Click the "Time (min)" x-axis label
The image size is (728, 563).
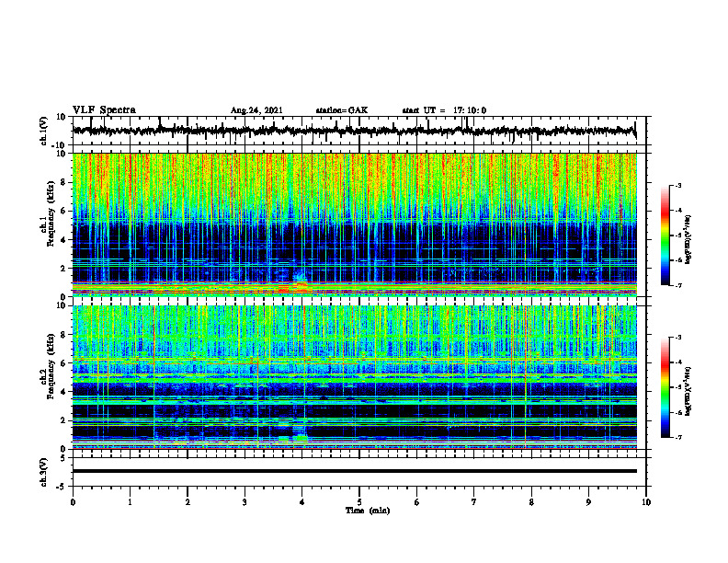click(x=368, y=511)
